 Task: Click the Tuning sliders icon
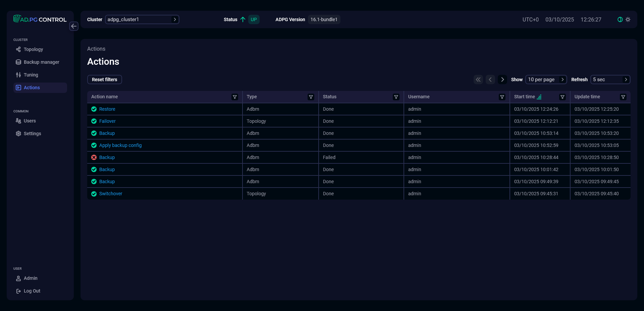tap(18, 75)
